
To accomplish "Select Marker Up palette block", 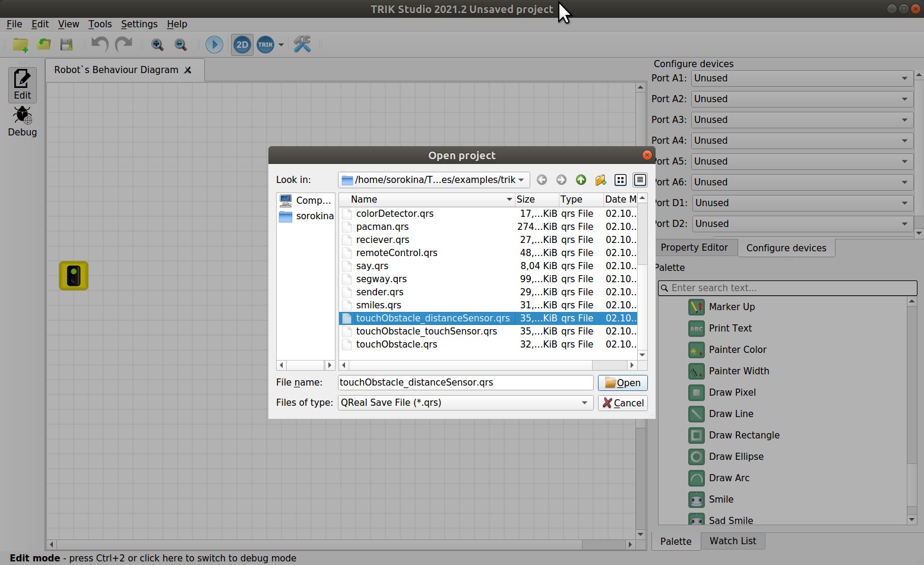I will tap(722, 307).
